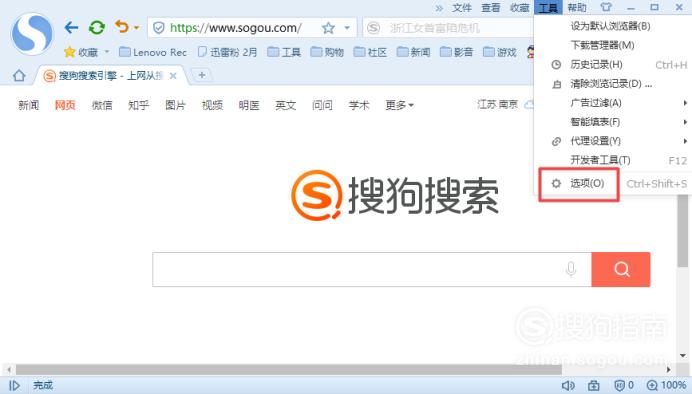
Task: Open the 帮助 menu
Action: (x=576, y=8)
